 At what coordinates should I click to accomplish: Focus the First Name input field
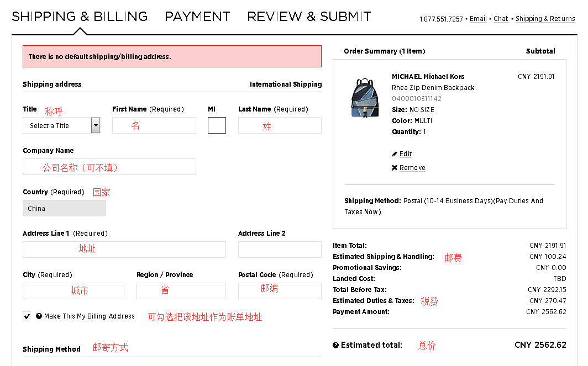[x=154, y=125]
